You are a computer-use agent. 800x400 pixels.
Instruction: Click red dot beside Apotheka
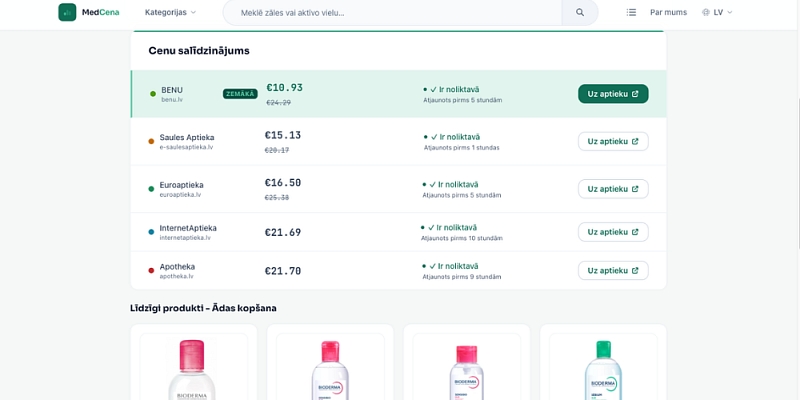[151, 270]
